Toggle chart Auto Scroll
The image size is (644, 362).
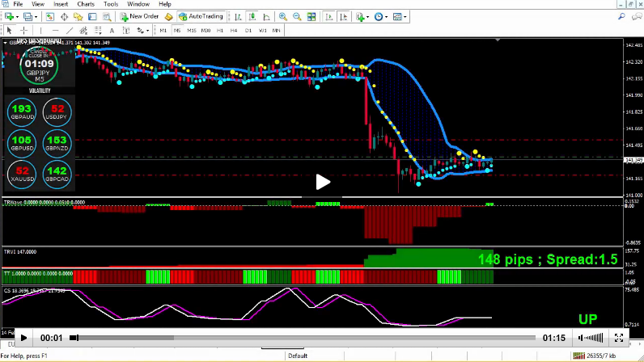[x=329, y=17]
